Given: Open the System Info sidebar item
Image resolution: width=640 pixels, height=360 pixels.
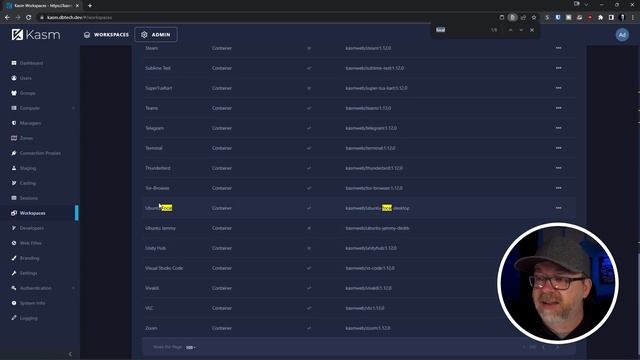Looking at the screenshot, I should (x=32, y=303).
